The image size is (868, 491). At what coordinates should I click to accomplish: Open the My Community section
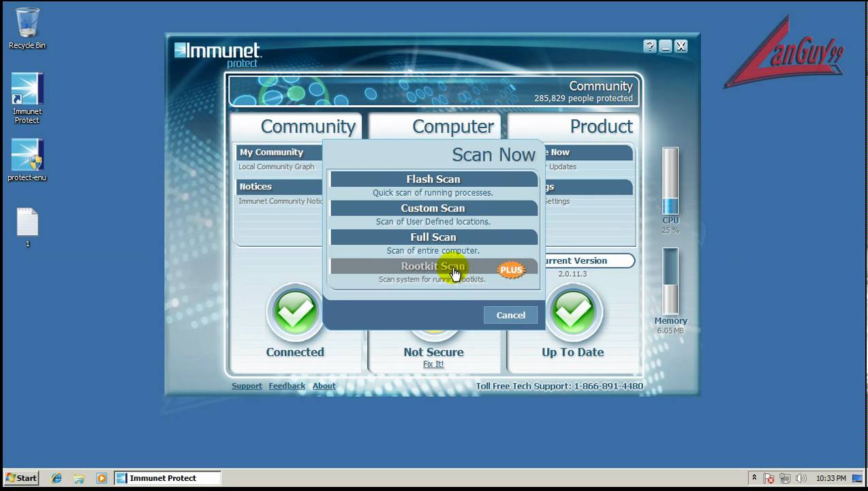tap(279, 152)
